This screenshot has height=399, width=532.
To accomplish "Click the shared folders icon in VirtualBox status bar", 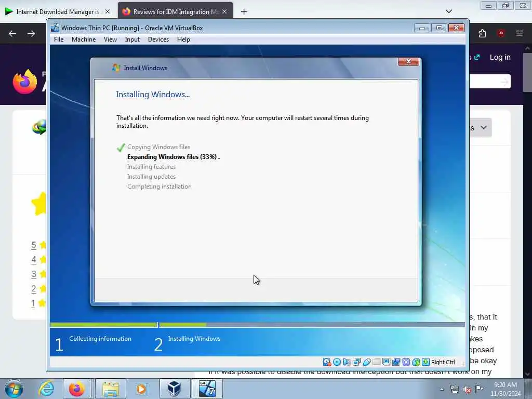I will click(376, 362).
